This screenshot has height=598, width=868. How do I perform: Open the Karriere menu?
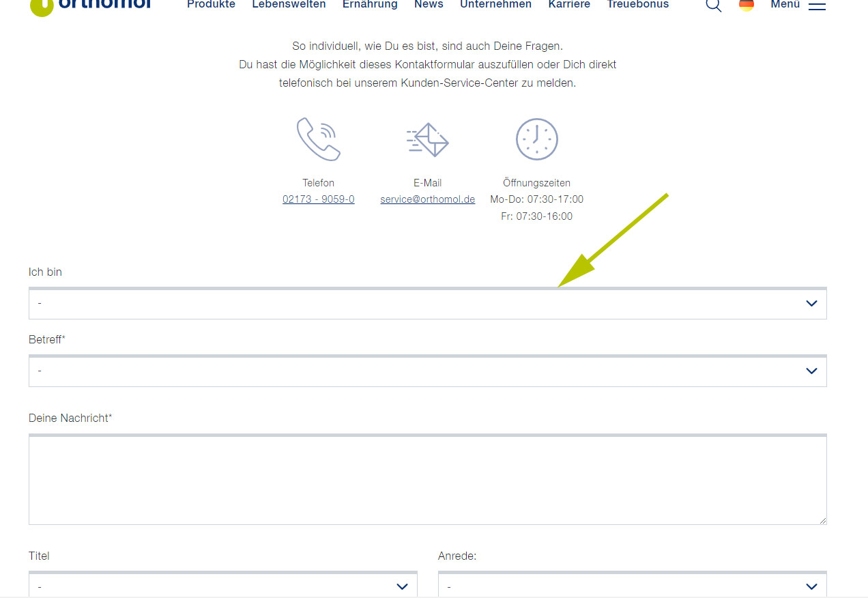569,5
